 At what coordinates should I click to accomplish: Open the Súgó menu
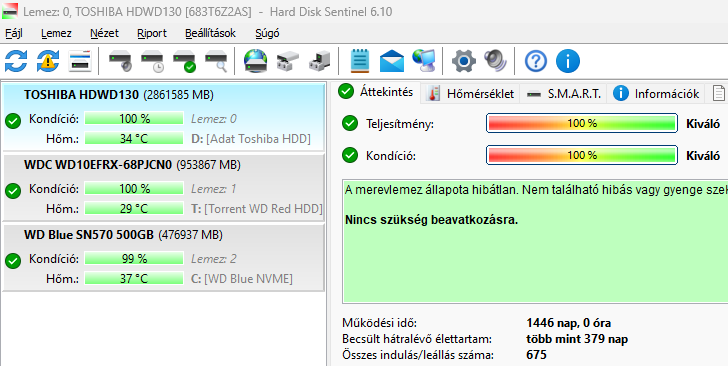(267, 33)
